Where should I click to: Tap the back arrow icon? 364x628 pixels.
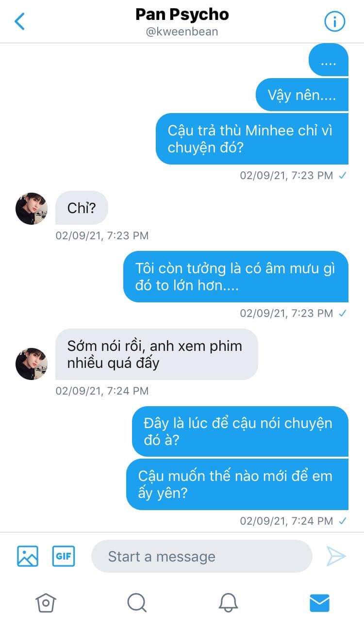[x=20, y=21]
